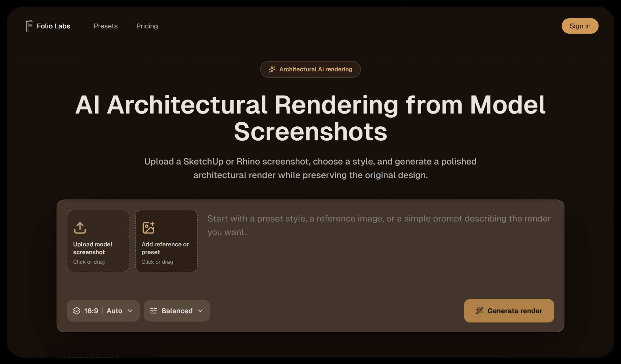Click the Architectural AI rendering badge
Screen dimensions: 621x364
(310, 69)
